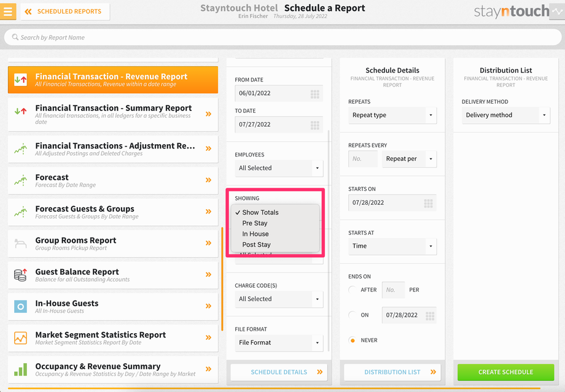Choose Post Stay in Showing list
Viewport: 565px width, 392px height.
(x=275, y=245)
